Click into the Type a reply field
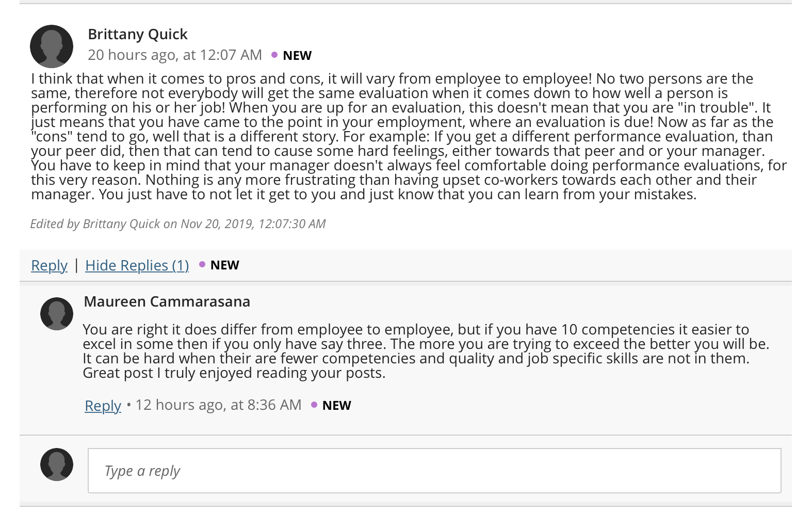This screenshot has height=512, width=812. pyautogui.click(x=434, y=471)
